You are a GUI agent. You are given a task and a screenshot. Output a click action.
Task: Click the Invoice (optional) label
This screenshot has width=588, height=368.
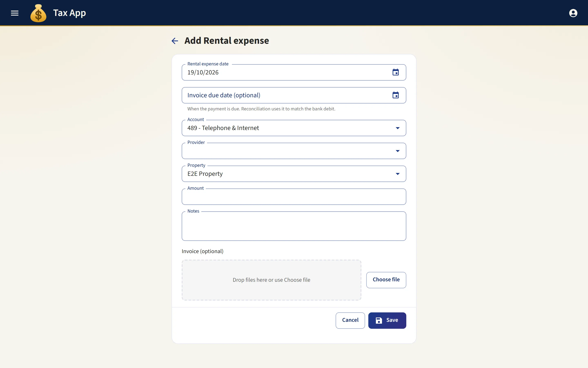[x=202, y=251]
